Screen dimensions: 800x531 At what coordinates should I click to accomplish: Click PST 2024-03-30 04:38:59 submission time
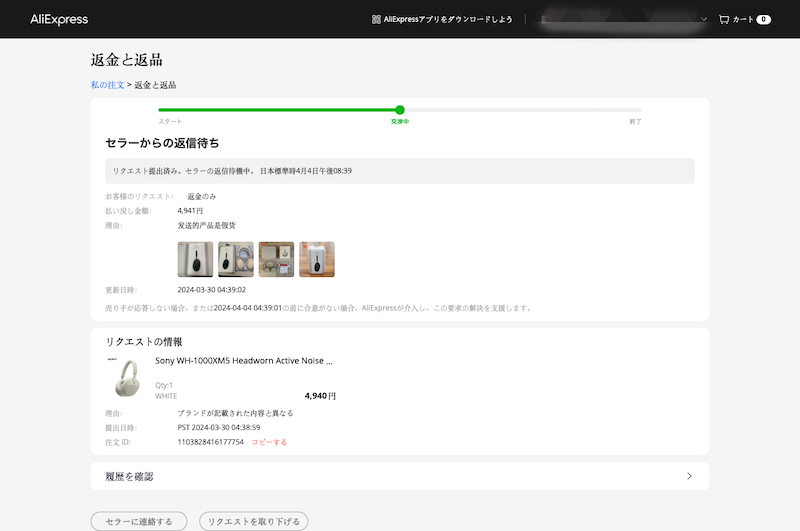[219, 427]
